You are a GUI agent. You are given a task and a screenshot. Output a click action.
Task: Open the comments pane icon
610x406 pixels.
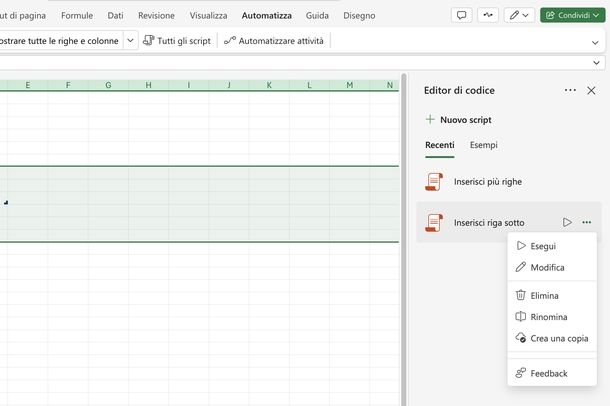click(461, 15)
